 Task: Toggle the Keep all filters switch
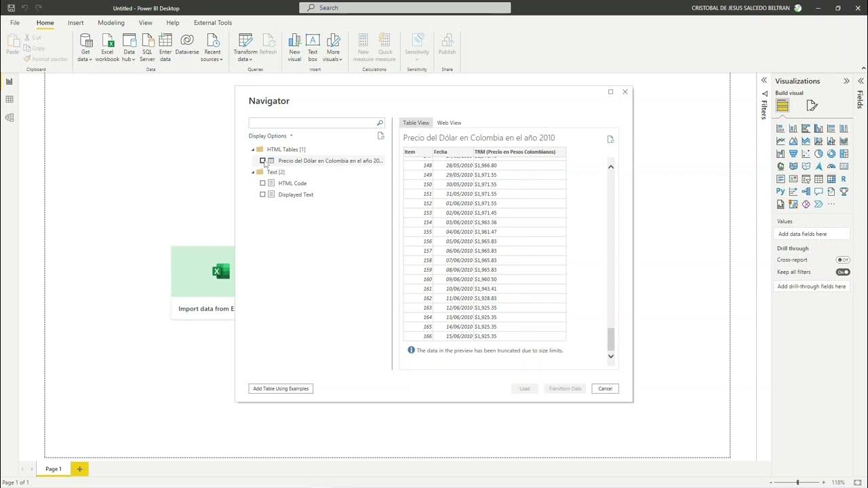(x=843, y=272)
